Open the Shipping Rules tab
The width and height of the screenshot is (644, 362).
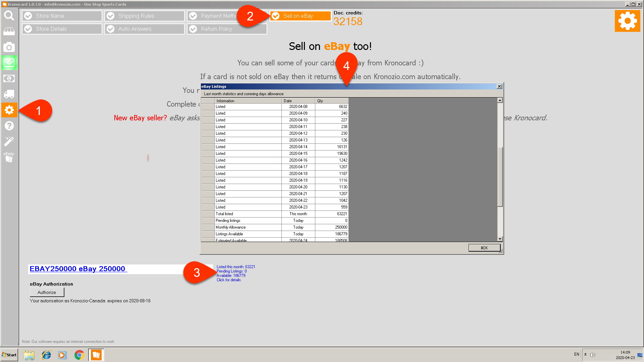pyautogui.click(x=145, y=16)
